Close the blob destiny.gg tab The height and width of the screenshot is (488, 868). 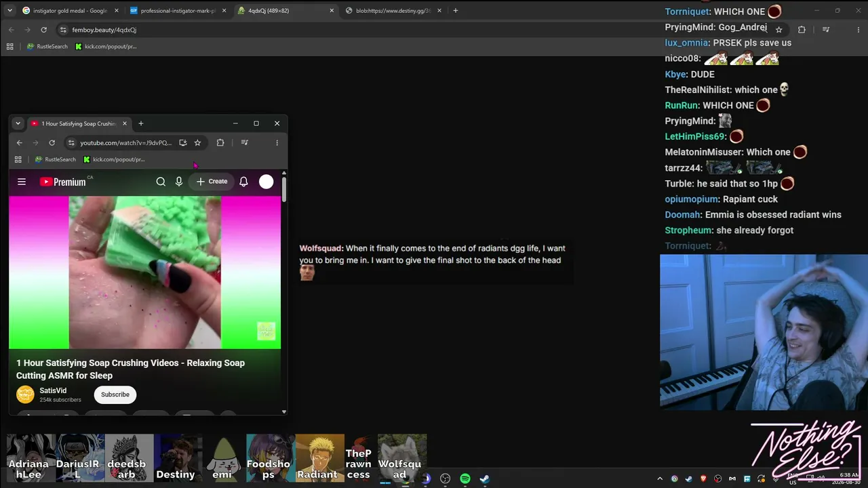(x=439, y=11)
